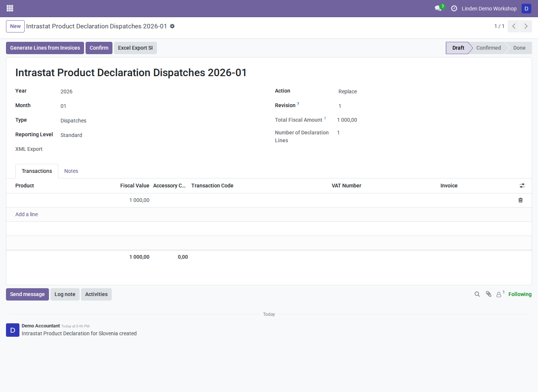Sort by the Fiscal Value column

click(x=134, y=186)
